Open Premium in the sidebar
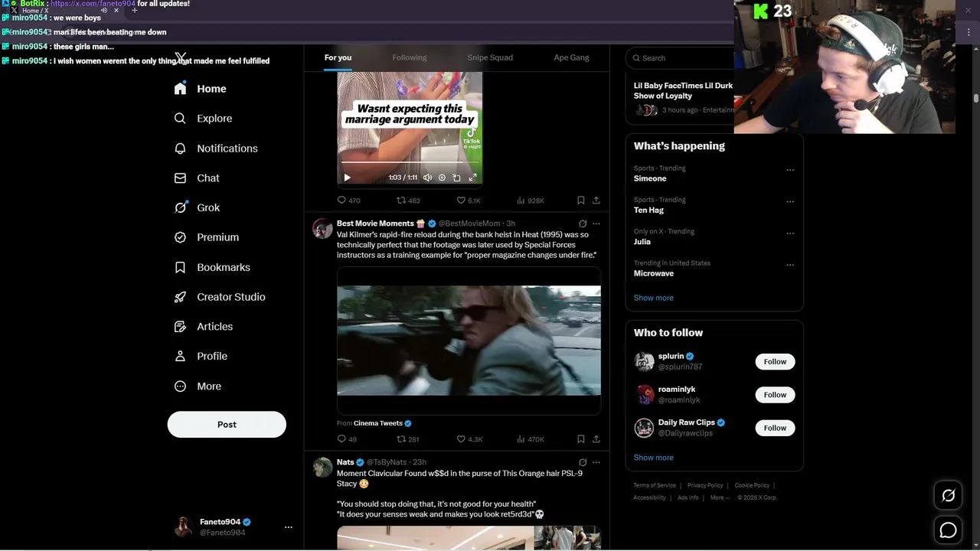This screenshot has height=551, width=980. tap(207, 237)
